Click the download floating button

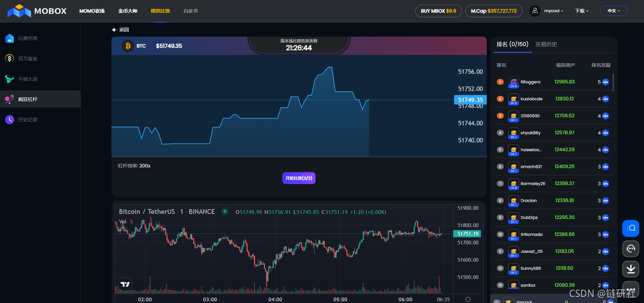click(631, 269)
